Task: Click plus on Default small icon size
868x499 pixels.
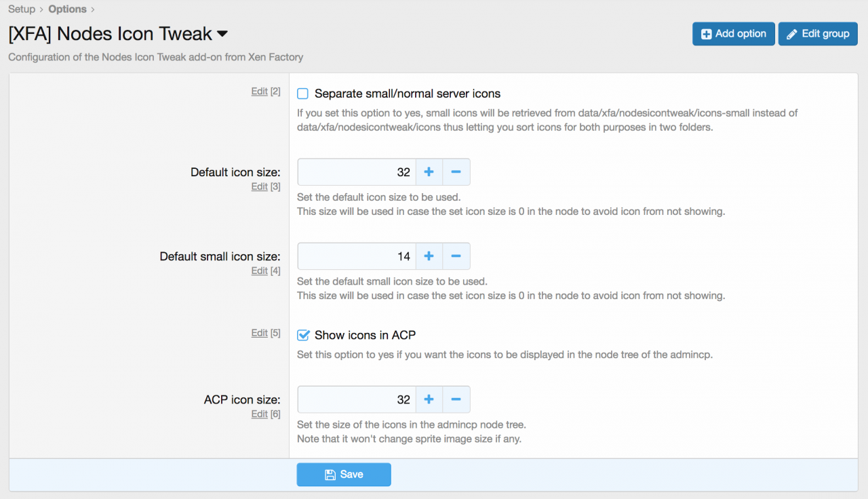Action: pos(429,256)
